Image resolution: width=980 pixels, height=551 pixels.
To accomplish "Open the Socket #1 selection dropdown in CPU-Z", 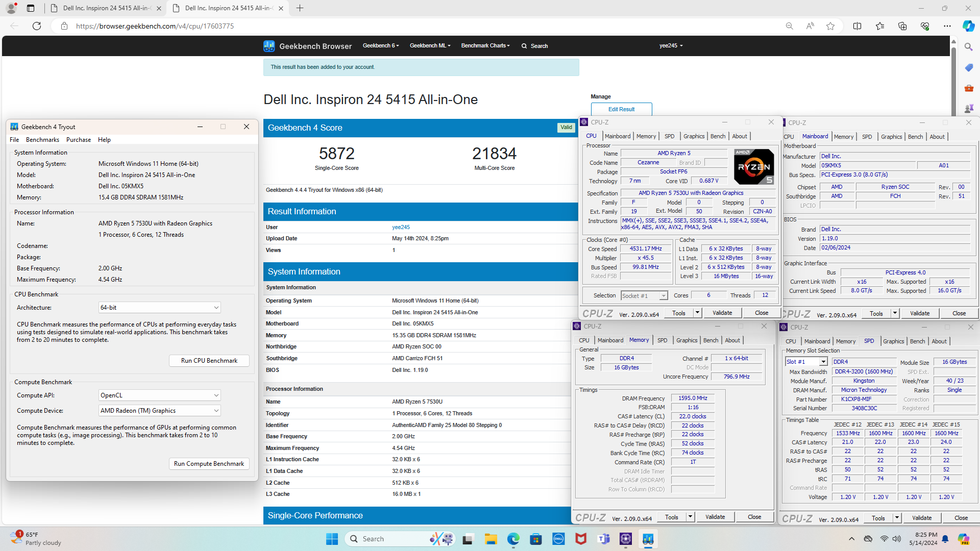I will click(644, 296).
